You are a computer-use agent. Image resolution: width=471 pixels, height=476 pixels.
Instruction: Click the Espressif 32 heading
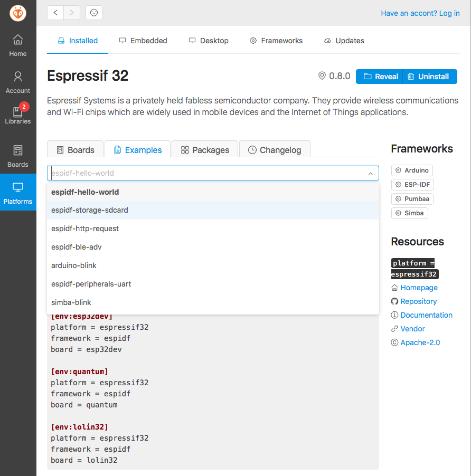88,75
